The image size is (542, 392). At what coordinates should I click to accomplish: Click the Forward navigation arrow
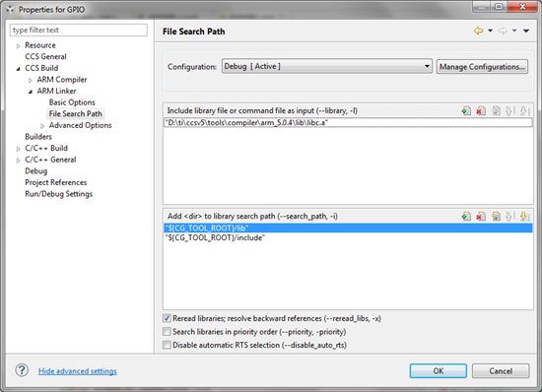pyautogui.click(x=503, y=31)
